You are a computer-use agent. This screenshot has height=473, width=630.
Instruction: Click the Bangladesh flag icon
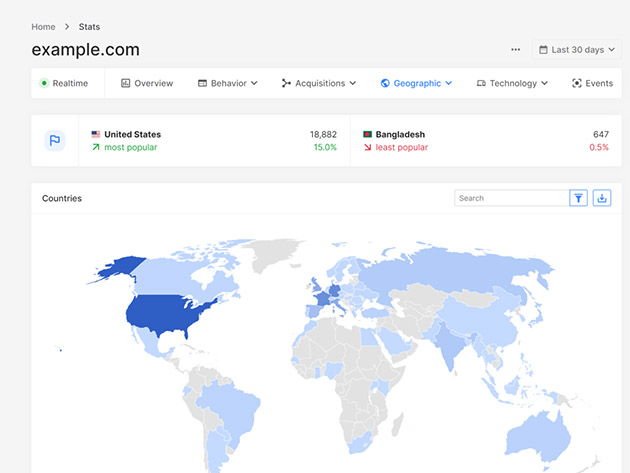(x=367, y=134)
